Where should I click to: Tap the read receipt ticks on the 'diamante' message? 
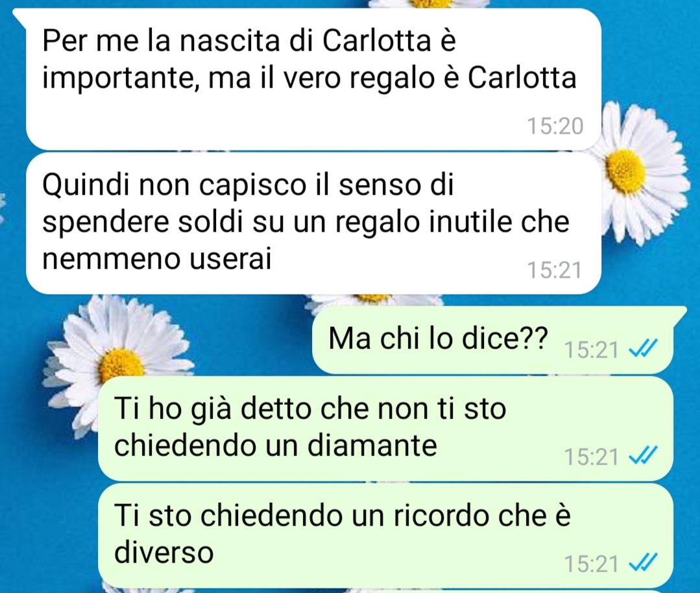(643, 456)
